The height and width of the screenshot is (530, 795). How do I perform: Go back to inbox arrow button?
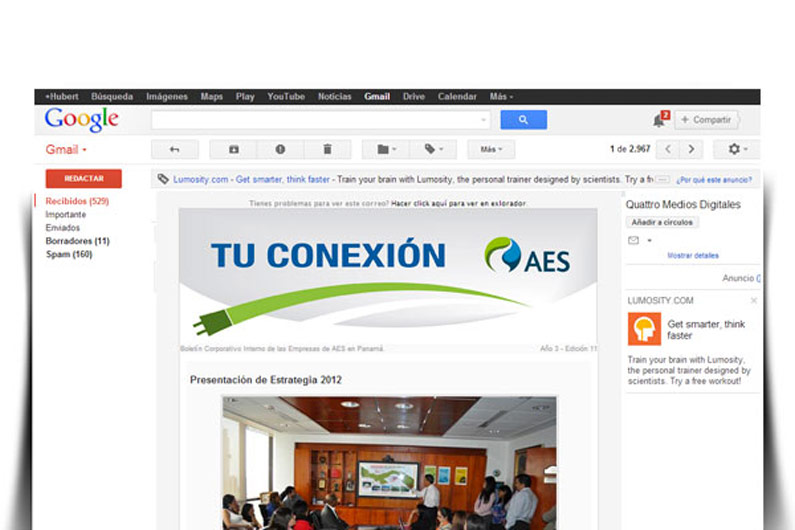(x=174, y=149)
